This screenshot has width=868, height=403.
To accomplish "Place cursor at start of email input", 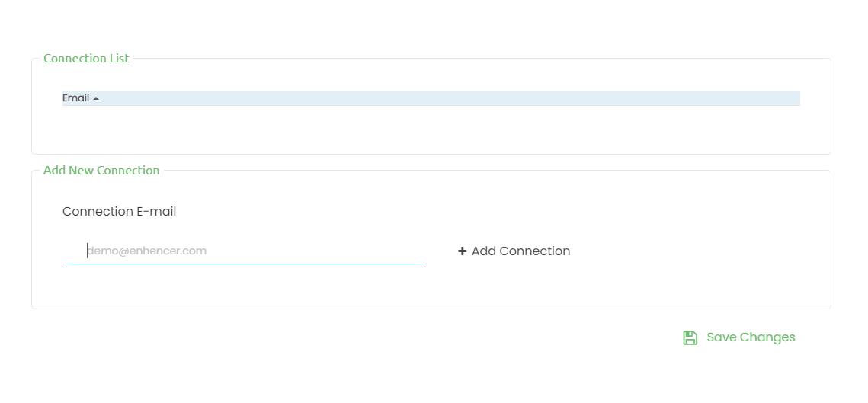I will click(87, 251).
